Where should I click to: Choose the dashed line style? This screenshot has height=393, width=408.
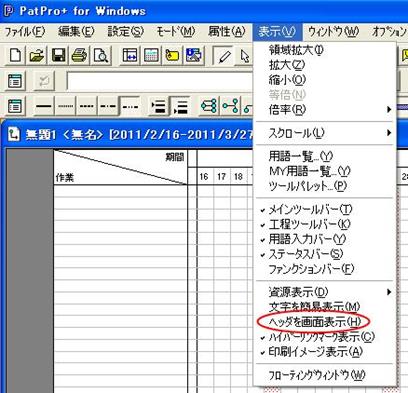pos(87,107)
